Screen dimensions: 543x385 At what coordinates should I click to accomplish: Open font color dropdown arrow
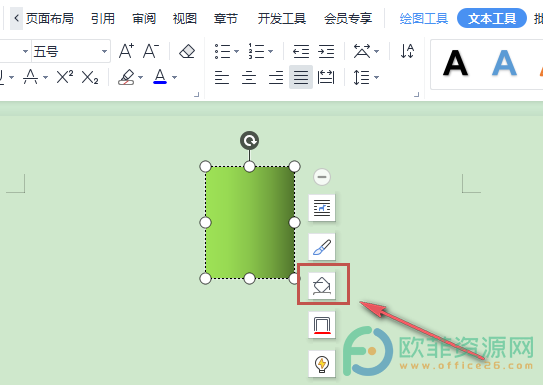click(175, 77)
